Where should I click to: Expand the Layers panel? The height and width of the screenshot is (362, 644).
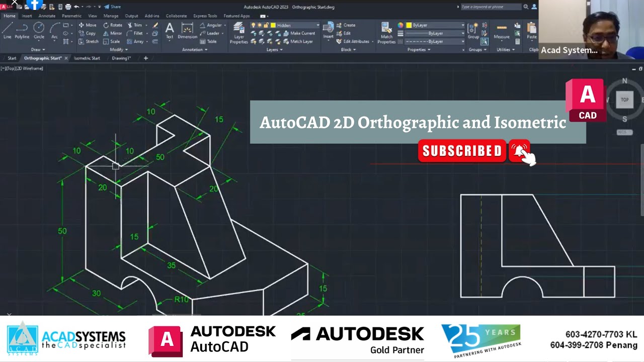coord(274,49)
